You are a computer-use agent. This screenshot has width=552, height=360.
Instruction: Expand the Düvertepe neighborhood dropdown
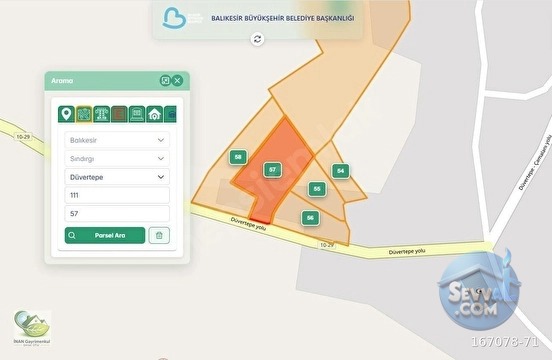(117, 177)
